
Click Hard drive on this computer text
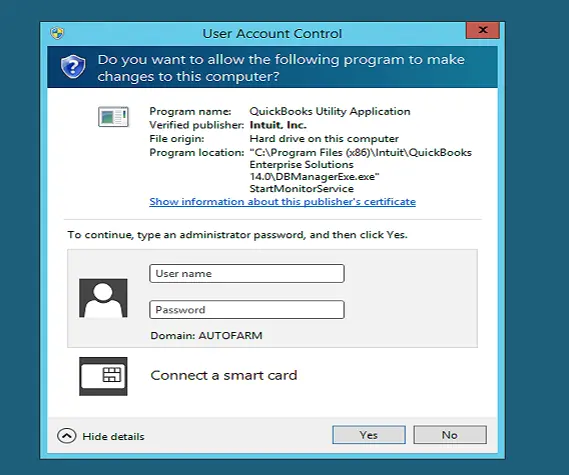tap(324, 139)
